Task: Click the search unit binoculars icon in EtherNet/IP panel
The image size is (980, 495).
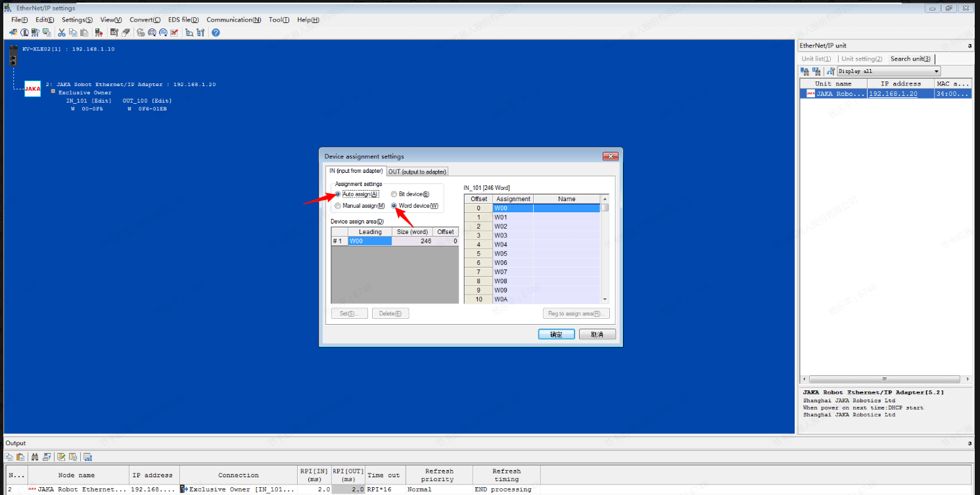Action: pyautogui.click(x=805, y=71)
